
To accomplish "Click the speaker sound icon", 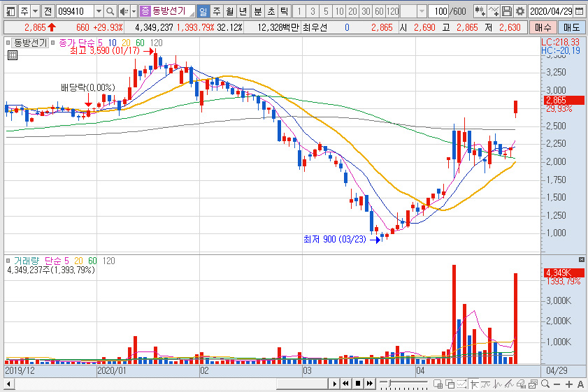I will 124,11.
